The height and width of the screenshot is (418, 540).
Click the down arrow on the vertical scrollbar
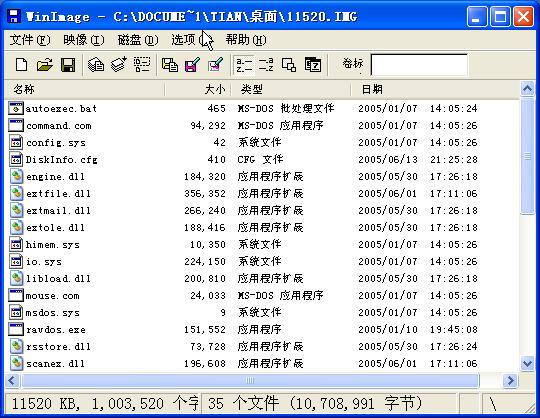click(x=527, y=363)
